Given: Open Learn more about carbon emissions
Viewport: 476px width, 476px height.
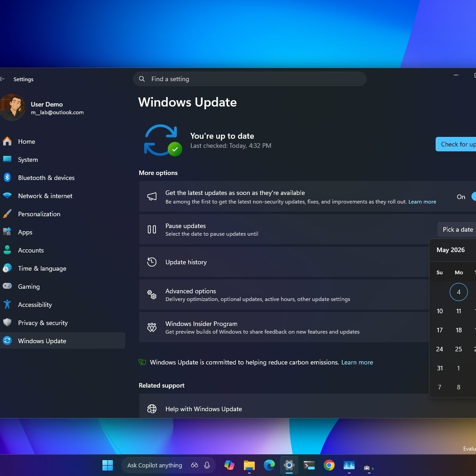Looking at the screenshot, I should tap(357, 363).
